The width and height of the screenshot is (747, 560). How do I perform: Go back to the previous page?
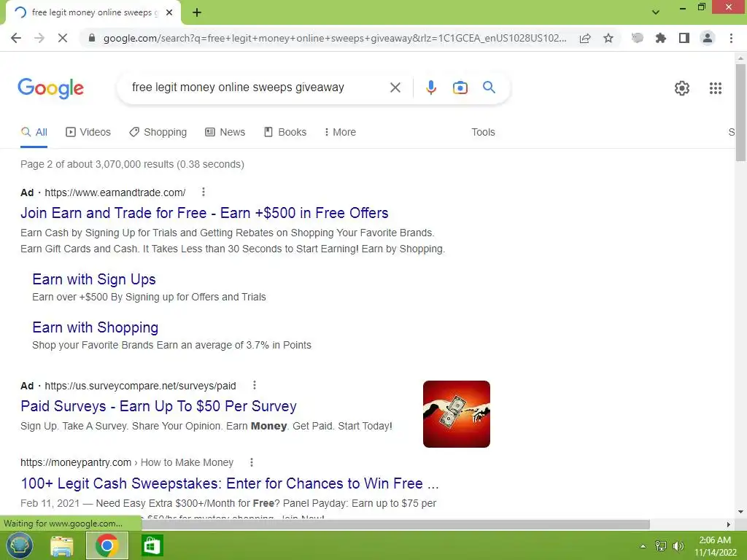[16, 38]
